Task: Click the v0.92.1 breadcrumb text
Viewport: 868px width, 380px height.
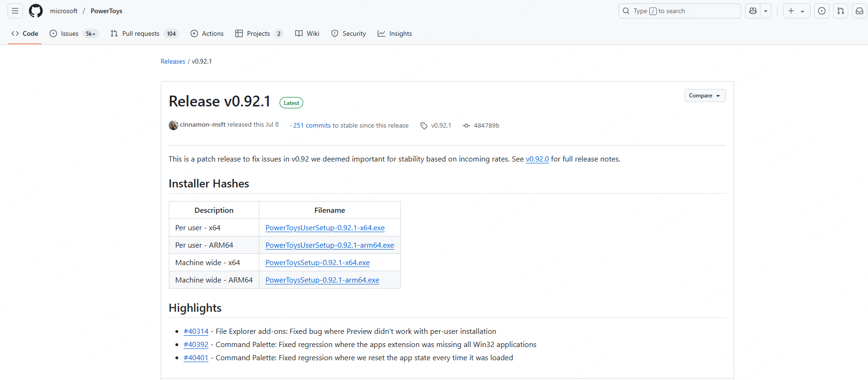Action: [202, 61]
